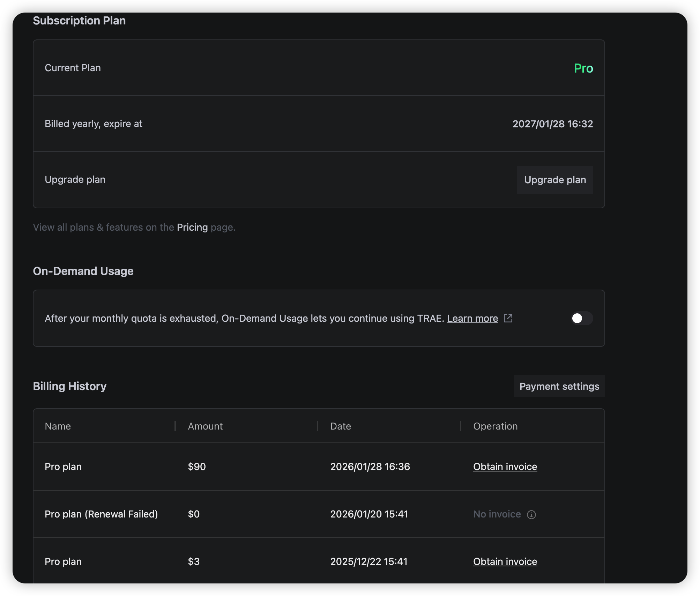This screenshot has height=596, width=700.
Task: Click the green Pro plan label
Action: [x=583, y=68]
